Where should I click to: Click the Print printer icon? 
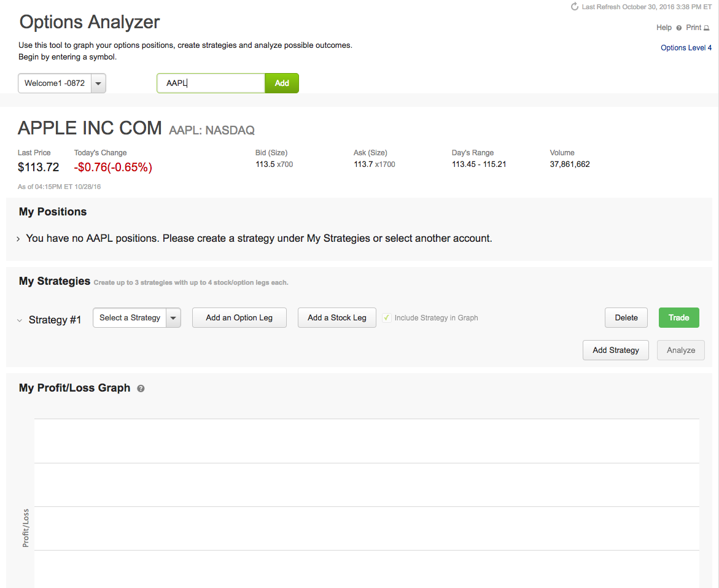[707, 28]
